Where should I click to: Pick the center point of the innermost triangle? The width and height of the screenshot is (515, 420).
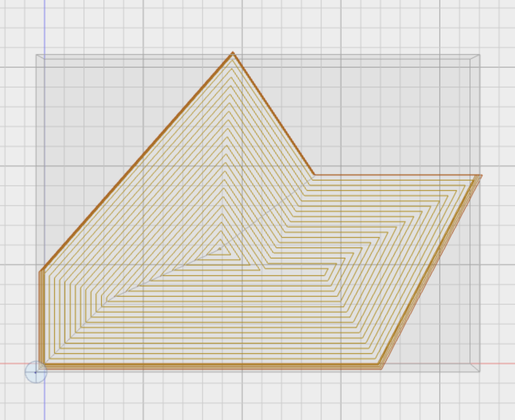click(x=220, y=249)
